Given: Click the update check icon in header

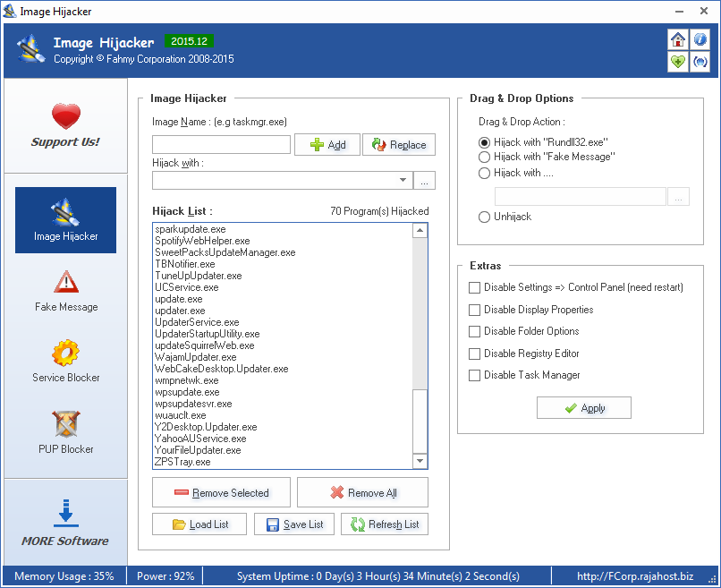Looking at the screenshot, I should click(700, 62).
